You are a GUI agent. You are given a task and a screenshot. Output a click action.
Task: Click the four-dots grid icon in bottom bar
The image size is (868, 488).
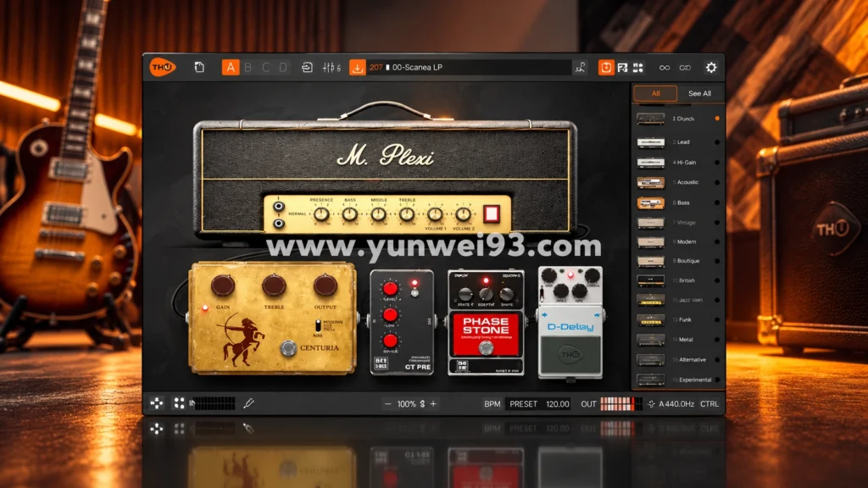click(179, 403)
